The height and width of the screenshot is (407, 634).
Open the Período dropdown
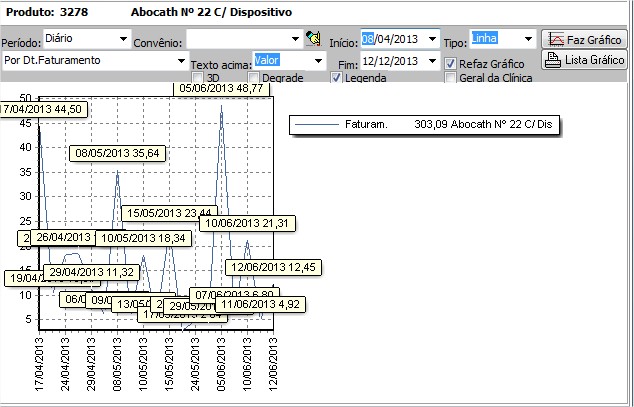[x=124, y=39]
